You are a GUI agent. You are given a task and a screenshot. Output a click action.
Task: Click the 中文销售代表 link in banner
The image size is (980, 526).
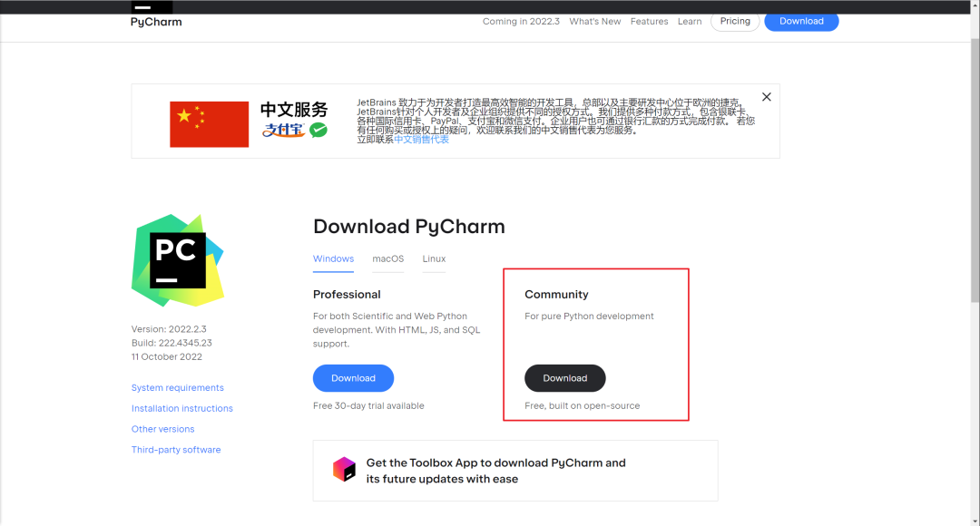coord(421,140)
